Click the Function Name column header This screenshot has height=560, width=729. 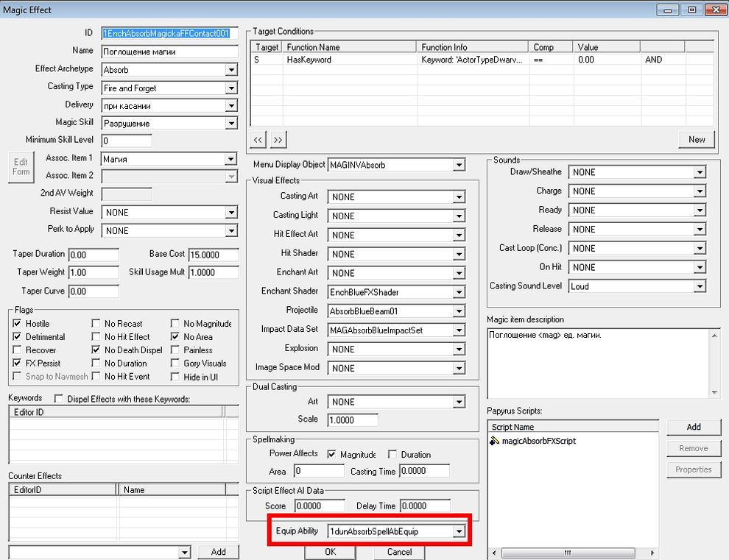pyautogui.click(x=349, y=47)
